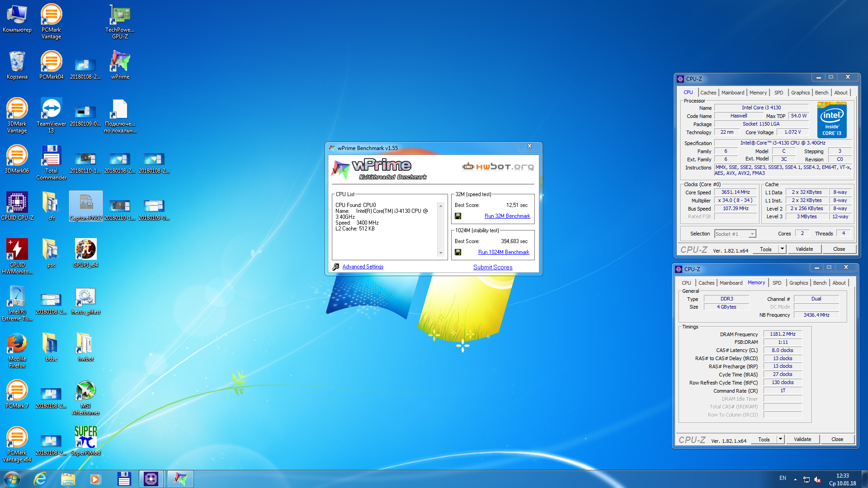Image resolution: width=868 pixels, height=488 pixels.
Task: Open Windows Explorer from taskbar
Action: point(68,479)
